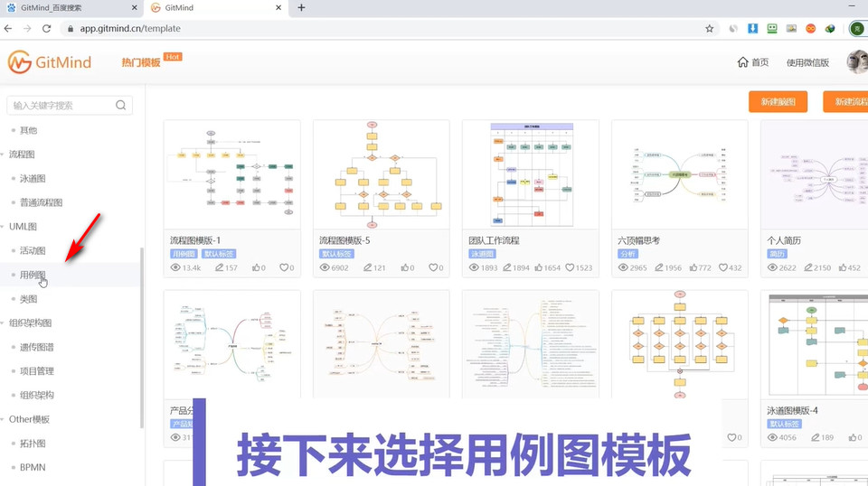Viewport: 868px width, 486px height.
Task: Click the heart icon on 流程图模版-1 card
Action: tap(283, 267)
